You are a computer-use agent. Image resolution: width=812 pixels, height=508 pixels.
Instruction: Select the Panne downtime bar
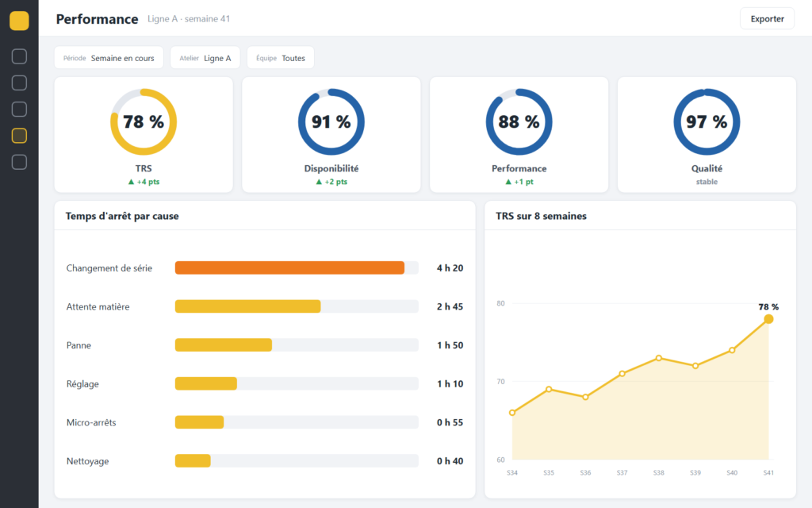point(223,345)
